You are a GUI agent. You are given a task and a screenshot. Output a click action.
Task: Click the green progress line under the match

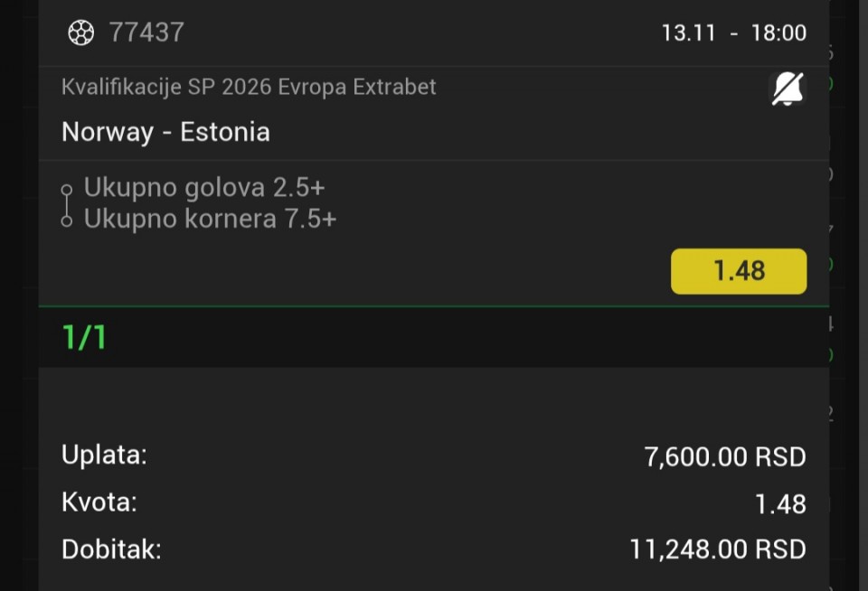(434, 307)
